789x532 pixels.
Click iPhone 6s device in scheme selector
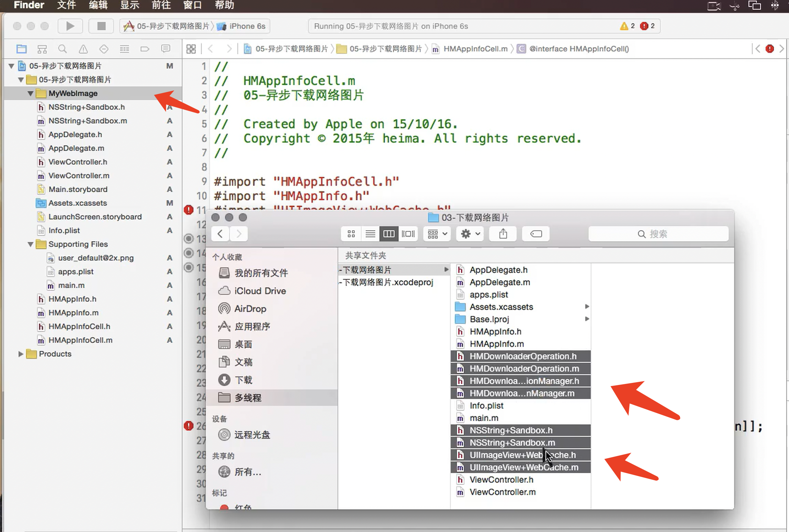(x=247, y=26)
